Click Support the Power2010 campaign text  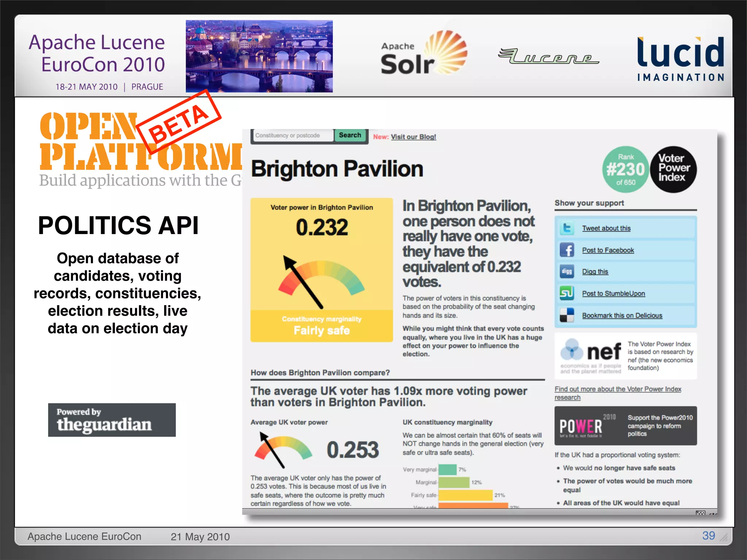[x=660, y=425]
